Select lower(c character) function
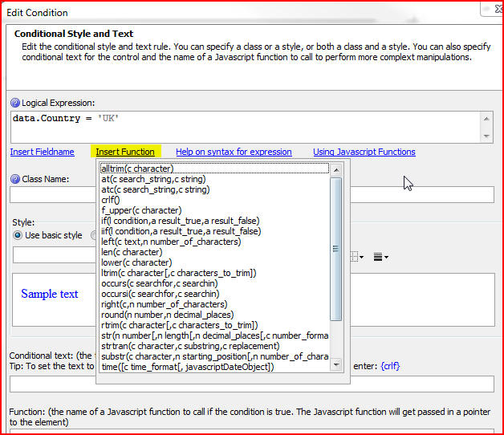 214,262
